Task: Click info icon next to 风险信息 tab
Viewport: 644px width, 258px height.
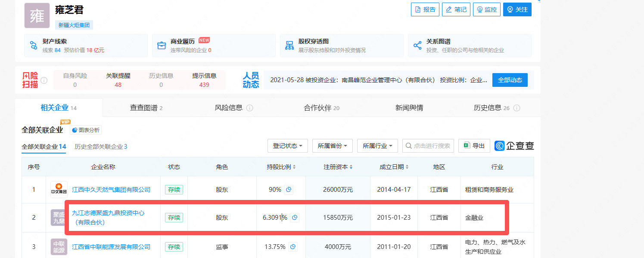Action: 249,108
